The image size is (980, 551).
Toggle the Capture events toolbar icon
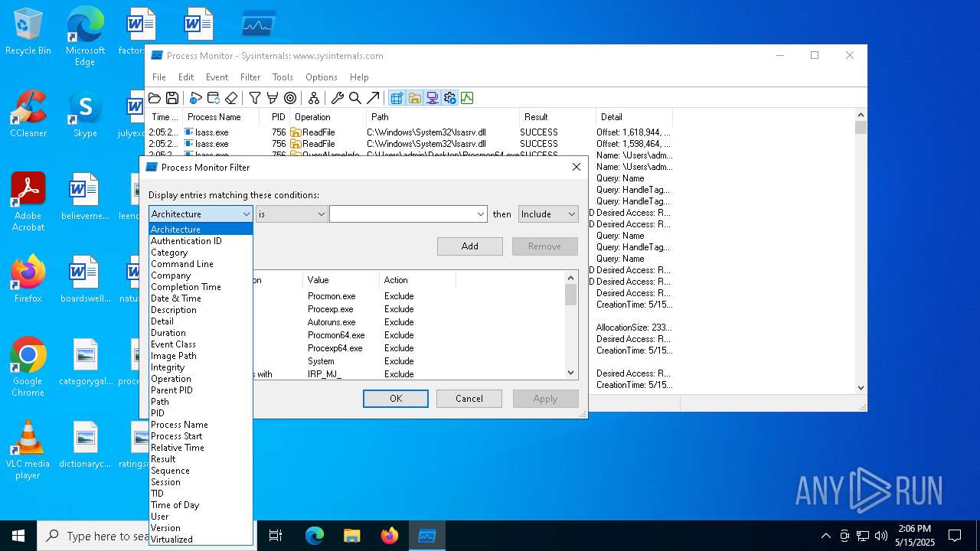tap(196, 98)
